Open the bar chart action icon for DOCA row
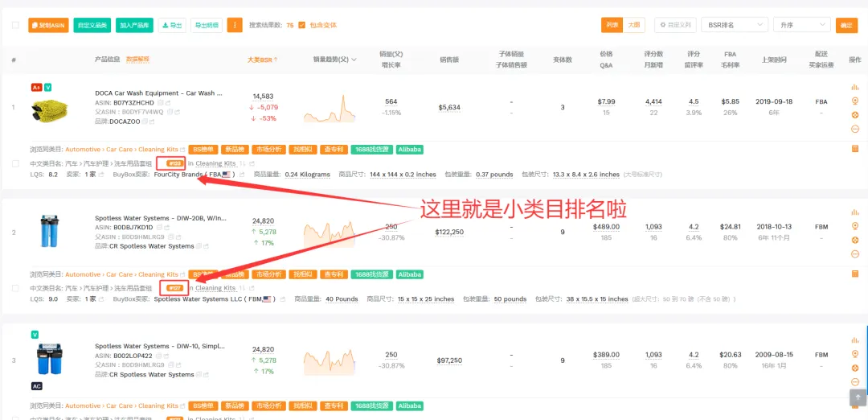868x420 pixels. pyautogui.click(x=854, y=87)
